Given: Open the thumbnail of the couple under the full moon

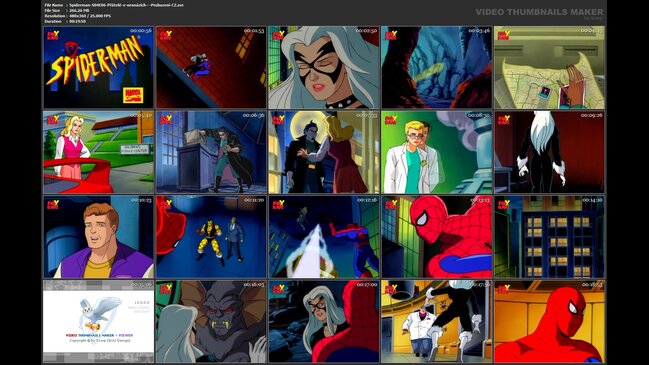Looking at the screenshot, I should [324, 152].
